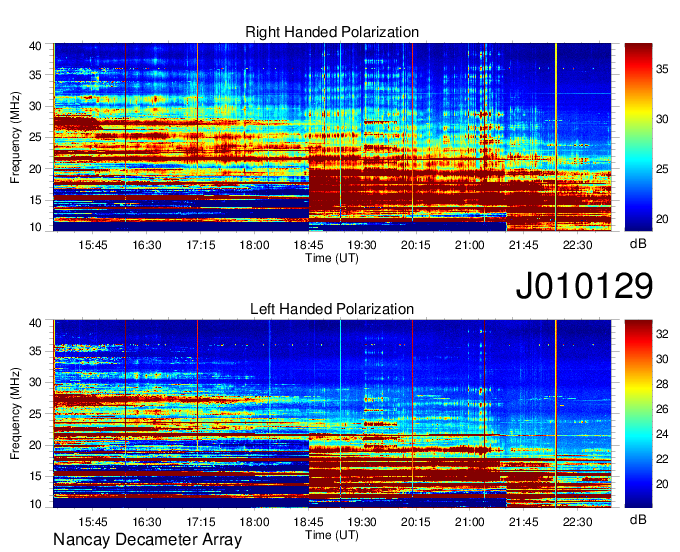The image size is (680, 552).
Task: Click 21:00 time tick on Right Handed plot
Action: pos(470,245)
